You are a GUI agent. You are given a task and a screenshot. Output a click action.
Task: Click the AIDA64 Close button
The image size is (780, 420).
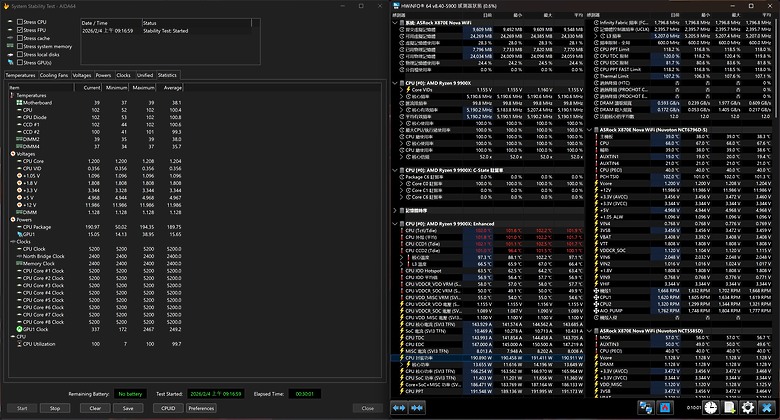[x=368, y=408]
